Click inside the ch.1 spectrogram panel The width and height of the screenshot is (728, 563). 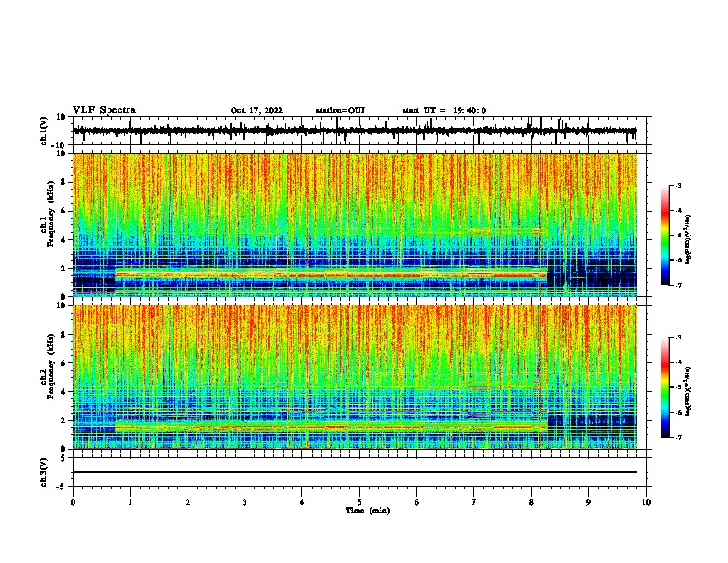point(355,224)
